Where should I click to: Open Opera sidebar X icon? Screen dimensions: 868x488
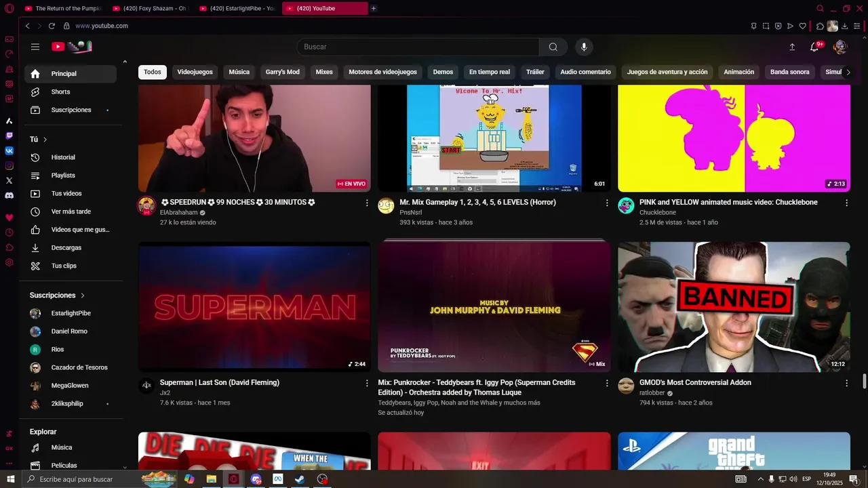coord(9,180)
